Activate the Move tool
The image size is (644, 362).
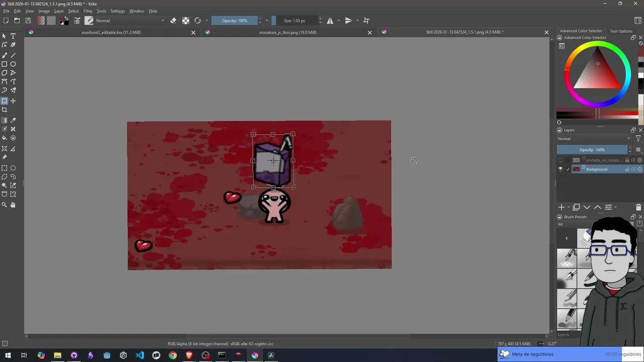(13, 101)
